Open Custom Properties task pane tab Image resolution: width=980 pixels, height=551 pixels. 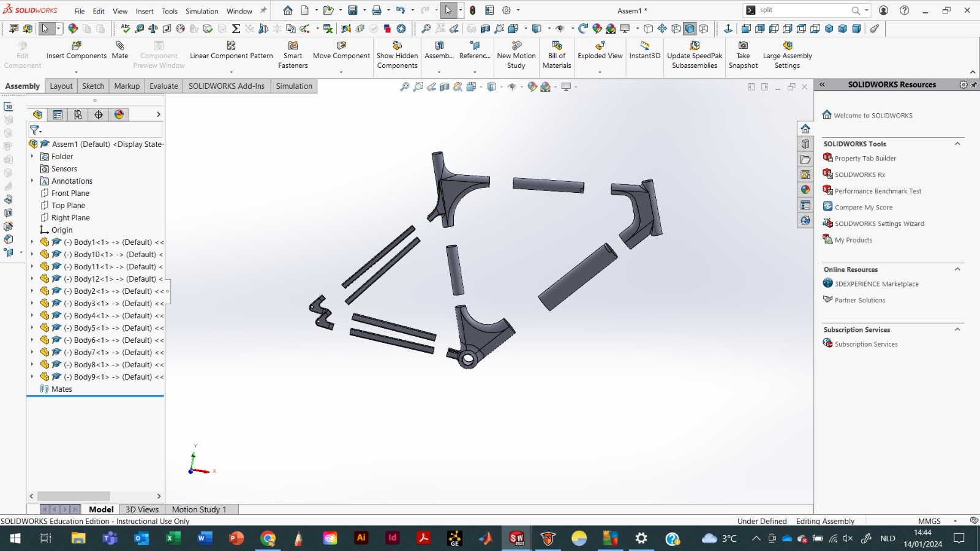(x=805, y=205)
